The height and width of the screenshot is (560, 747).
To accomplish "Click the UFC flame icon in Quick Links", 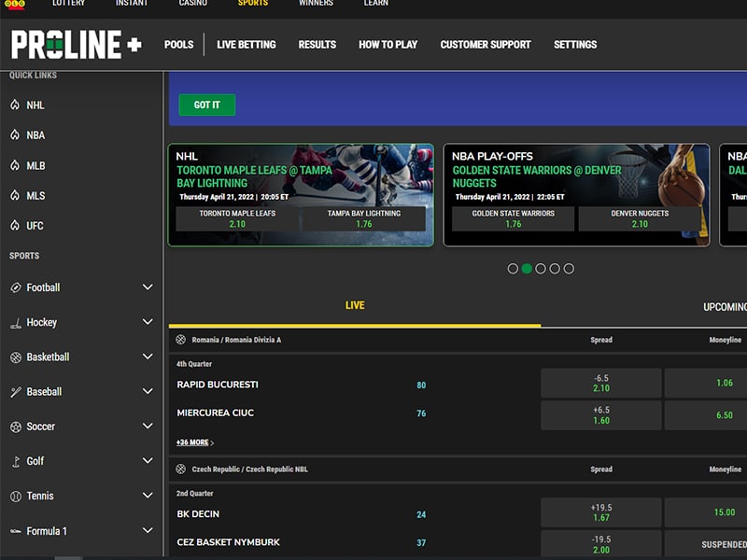I will (15, 225).
